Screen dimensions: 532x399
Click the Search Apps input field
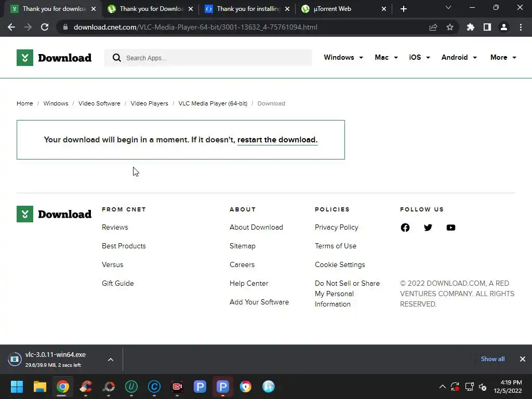click(208, 58)
